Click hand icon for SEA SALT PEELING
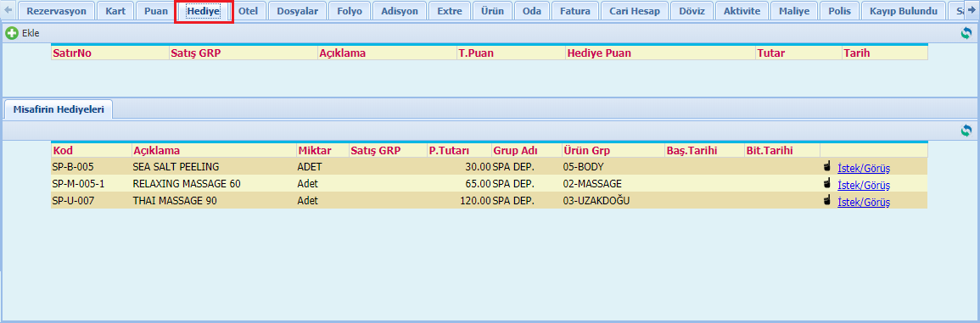 (x=827, y=167)
